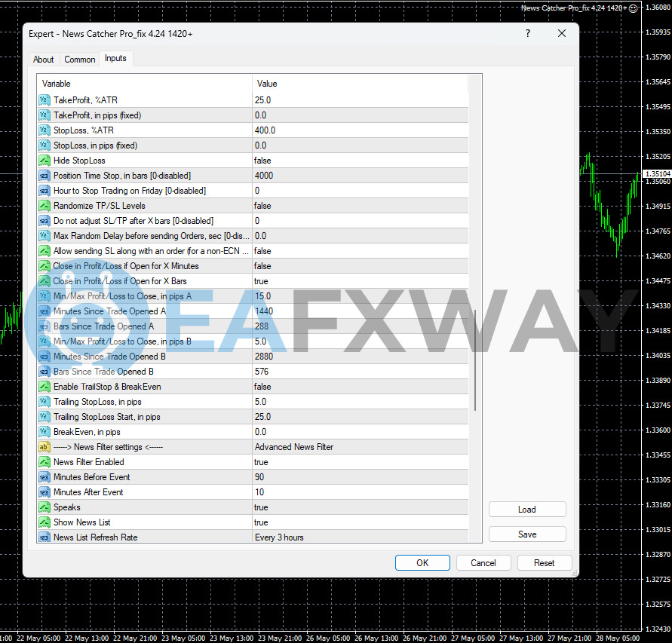Edit the StopLoss %ATR value 400.0

pyautogui.click(x=360, y=130)
